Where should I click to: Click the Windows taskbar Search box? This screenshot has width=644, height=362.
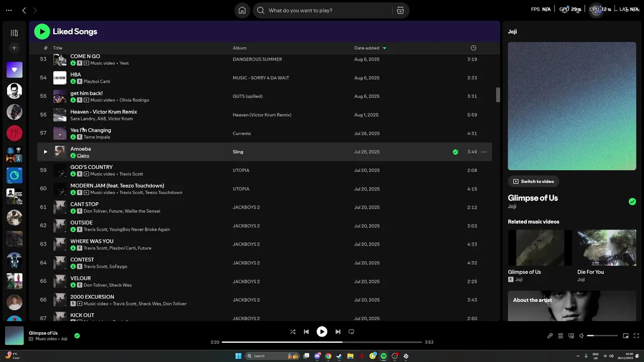273,356
